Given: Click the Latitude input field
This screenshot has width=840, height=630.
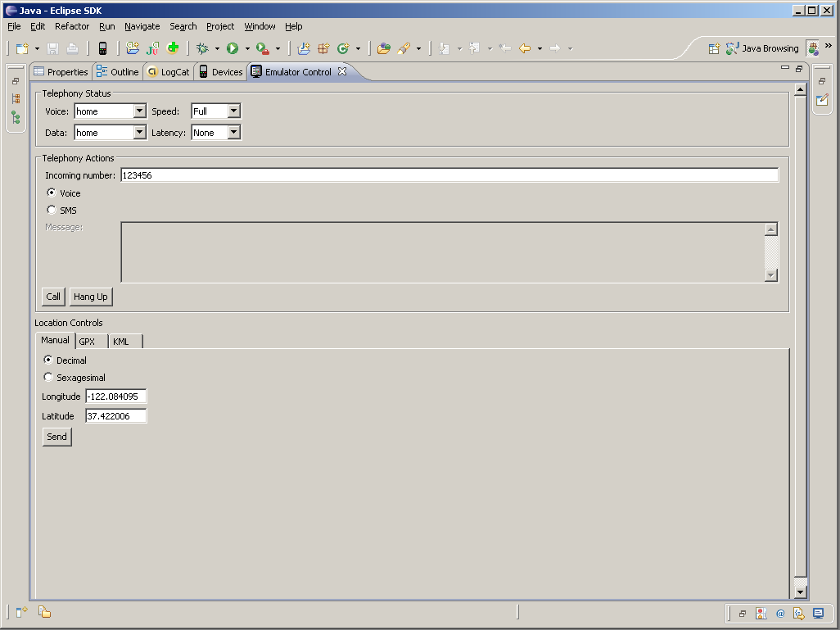Looking at the screenshot, I should pos(115,415).
